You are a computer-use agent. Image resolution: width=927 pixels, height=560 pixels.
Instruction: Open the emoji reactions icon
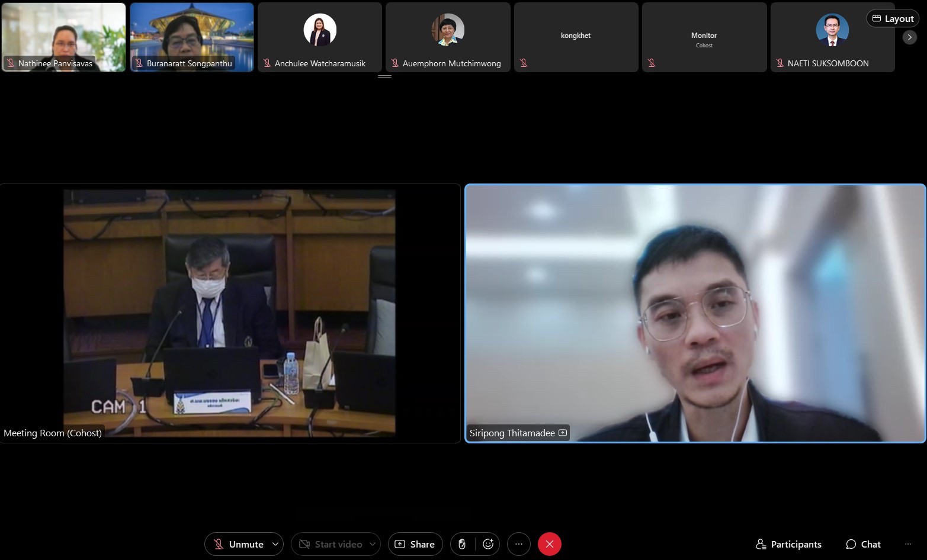click(x=488, y=544)
